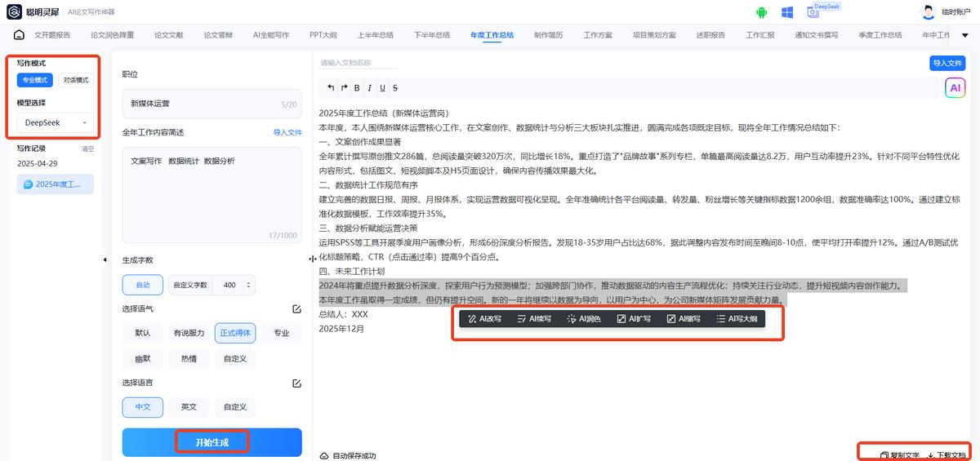Switch to the PPT大纲 tab
This screenshot has height=461, width=980.
pos(323,36)
